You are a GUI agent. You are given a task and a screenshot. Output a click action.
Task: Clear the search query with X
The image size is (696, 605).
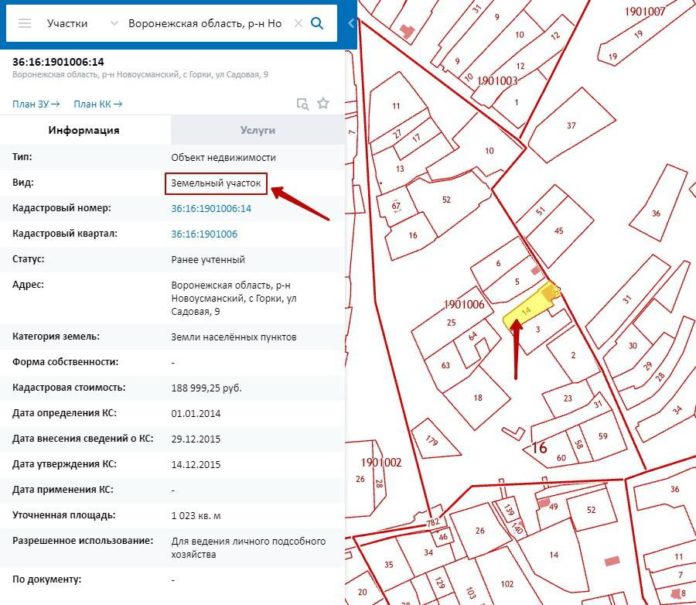pos(298,23)
